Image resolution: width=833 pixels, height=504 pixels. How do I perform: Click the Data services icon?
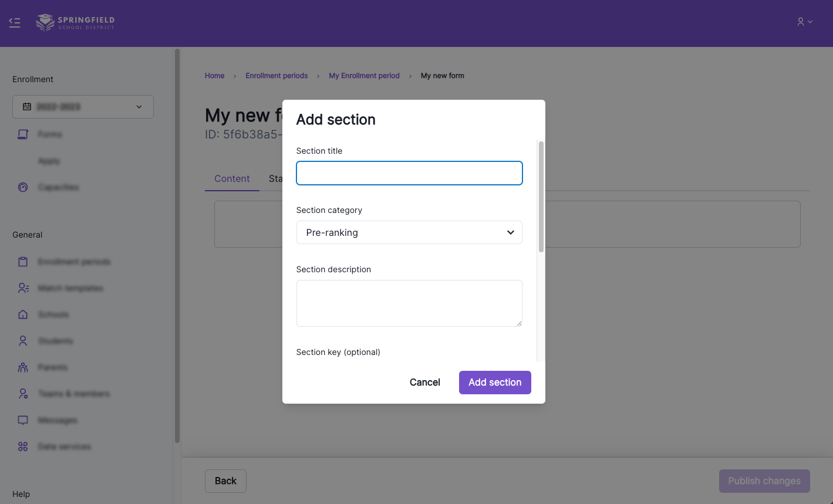[23, 447]
